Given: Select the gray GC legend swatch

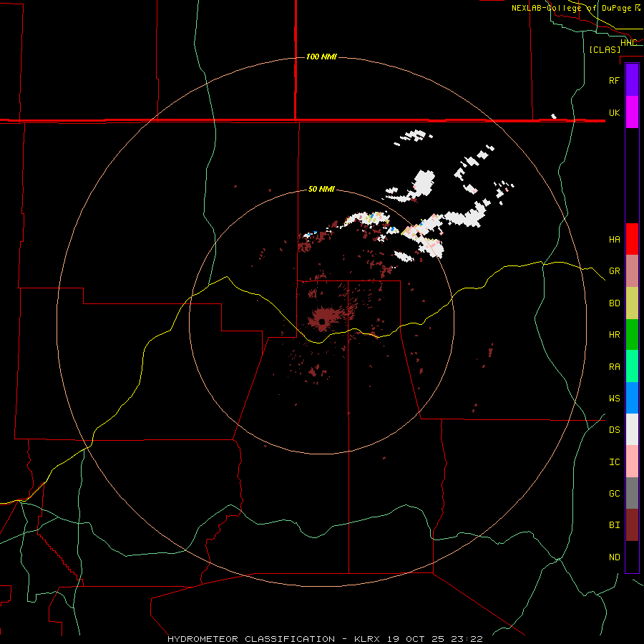Looking at the screenshot, I should 632,493.
